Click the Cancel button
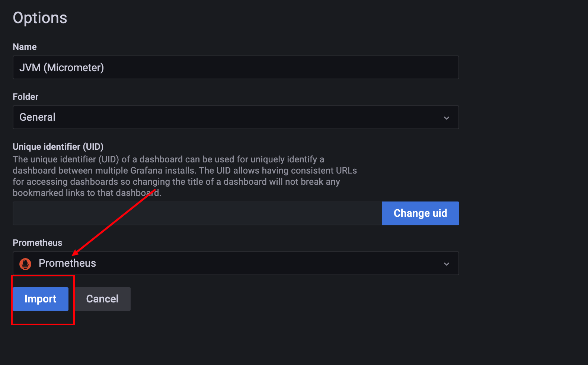 (102, 299)
